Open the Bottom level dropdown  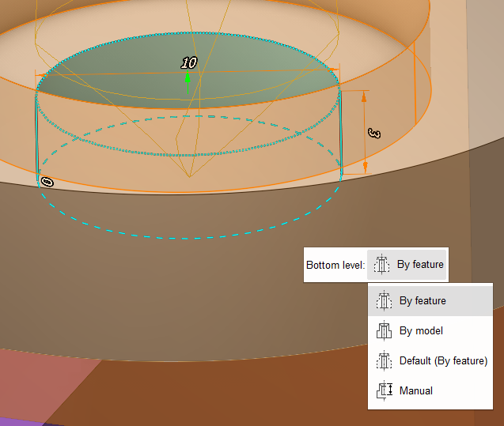[x=407, y=265]
